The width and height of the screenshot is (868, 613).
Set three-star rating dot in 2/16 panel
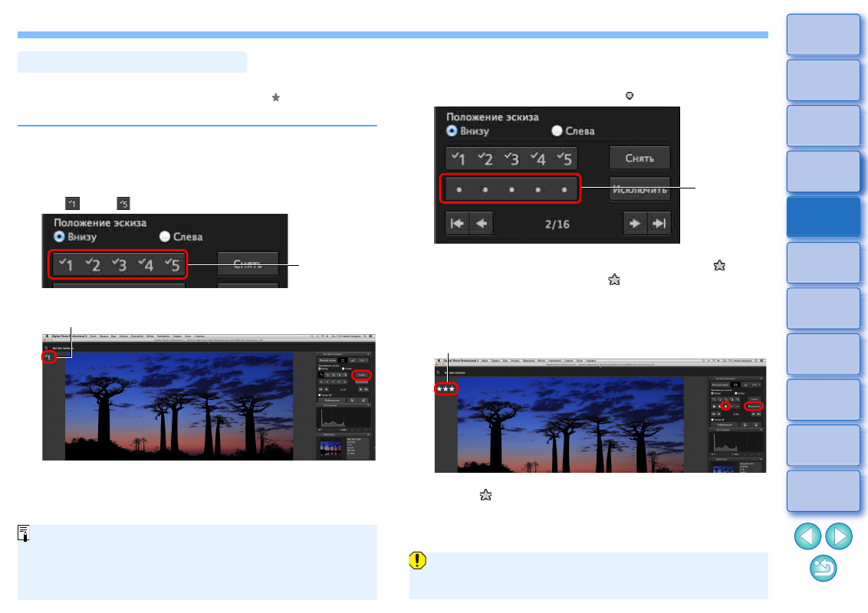511,190
